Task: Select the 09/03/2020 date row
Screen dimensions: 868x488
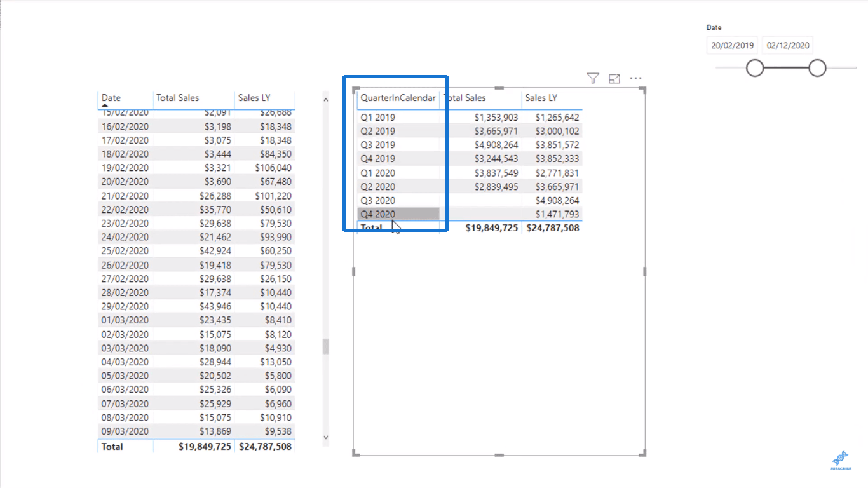Action: (196, 431)
